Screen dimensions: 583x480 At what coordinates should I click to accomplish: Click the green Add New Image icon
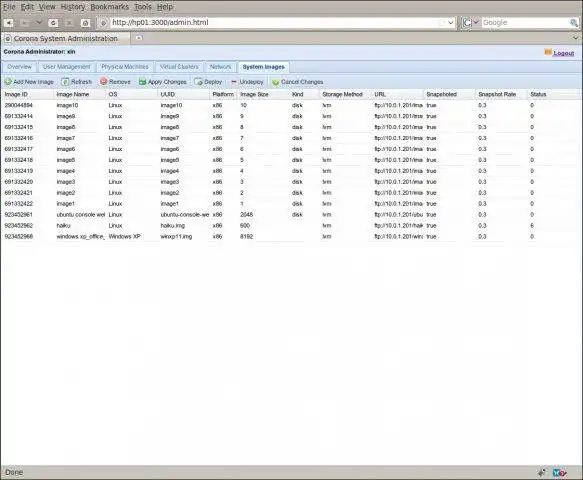(x=8, y=81)
